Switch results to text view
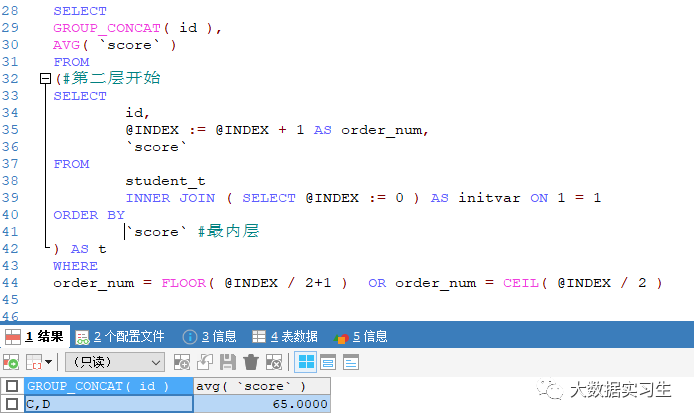This screenshot has height=420, width=694. point(351,362)
